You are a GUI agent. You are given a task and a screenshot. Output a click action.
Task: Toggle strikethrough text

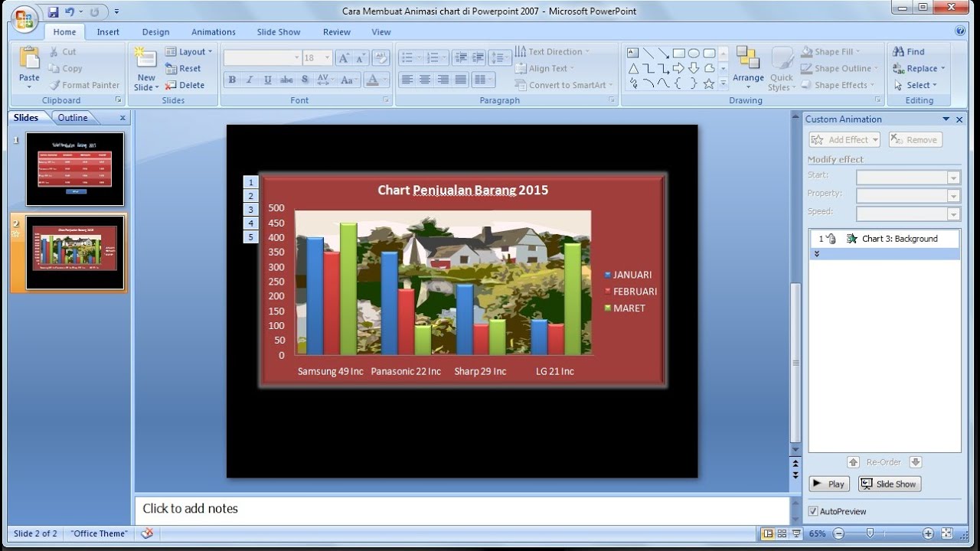pyautogui.click(x=286, y=80)
